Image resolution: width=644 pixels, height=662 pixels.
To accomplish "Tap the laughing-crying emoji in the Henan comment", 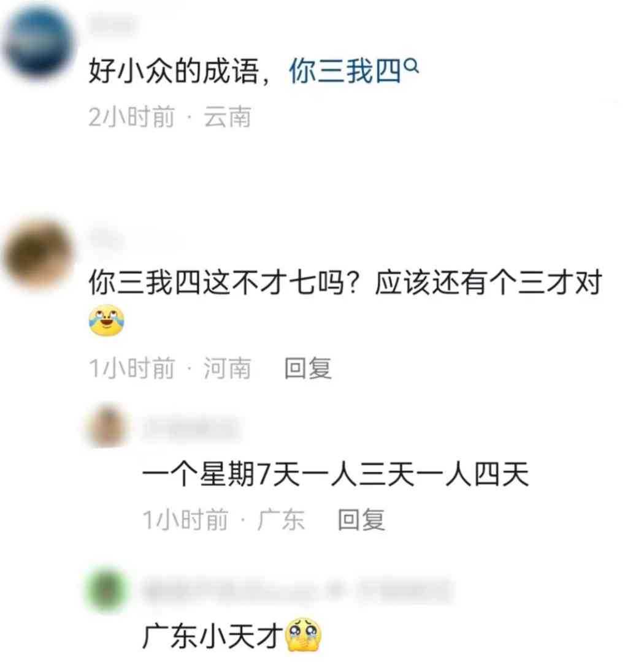I will 107,321.
